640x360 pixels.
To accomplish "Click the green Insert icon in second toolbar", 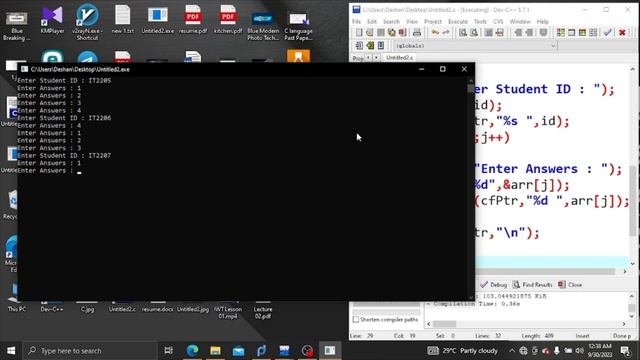I will [x=370, y=46].
